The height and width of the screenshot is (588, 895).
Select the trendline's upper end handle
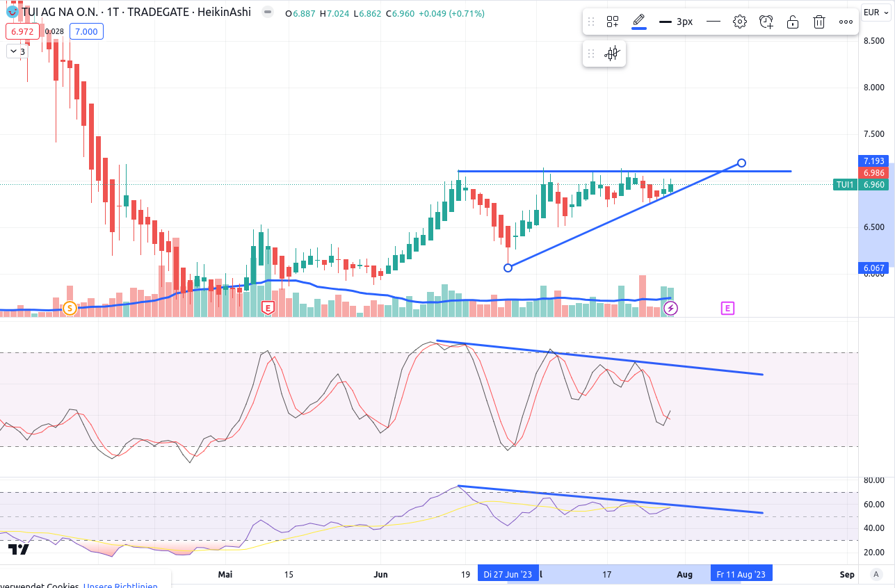(741, 163)
